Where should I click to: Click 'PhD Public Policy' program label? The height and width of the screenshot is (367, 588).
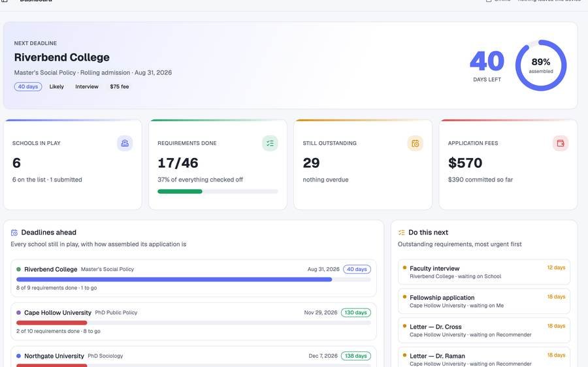[x=116, y=313]
